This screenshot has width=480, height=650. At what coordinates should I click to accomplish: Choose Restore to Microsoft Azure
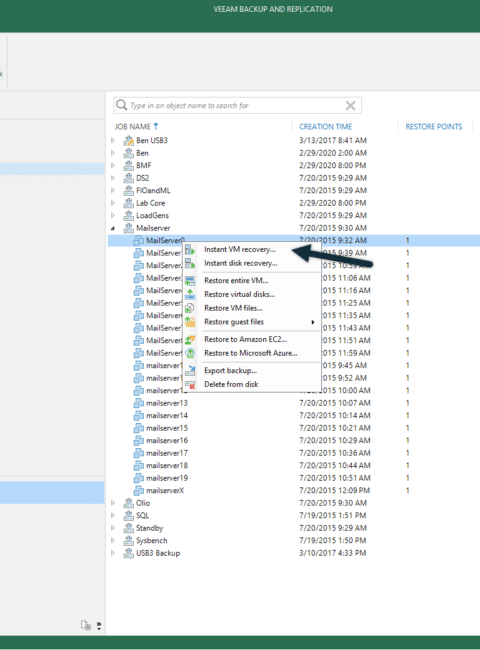tap(251, 353)
